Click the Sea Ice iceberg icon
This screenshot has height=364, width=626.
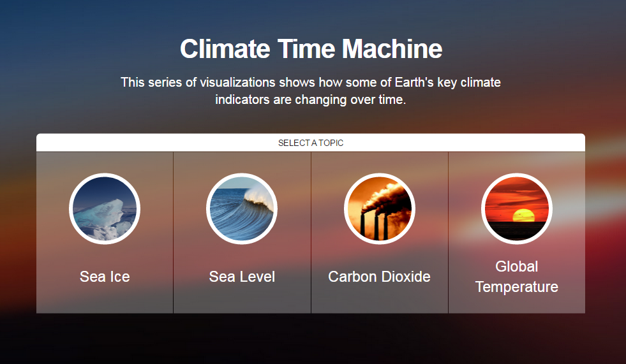[105, 209]
